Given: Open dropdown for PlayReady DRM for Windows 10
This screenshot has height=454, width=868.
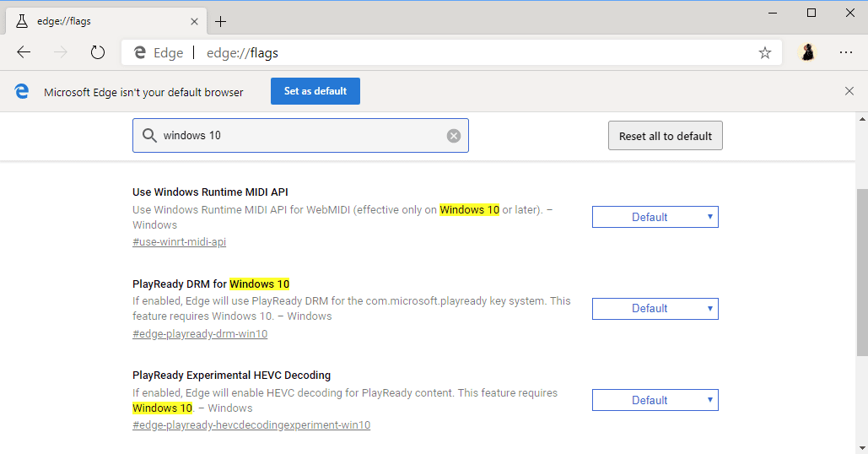Looking at the screenshot, I should click(655, 308).
